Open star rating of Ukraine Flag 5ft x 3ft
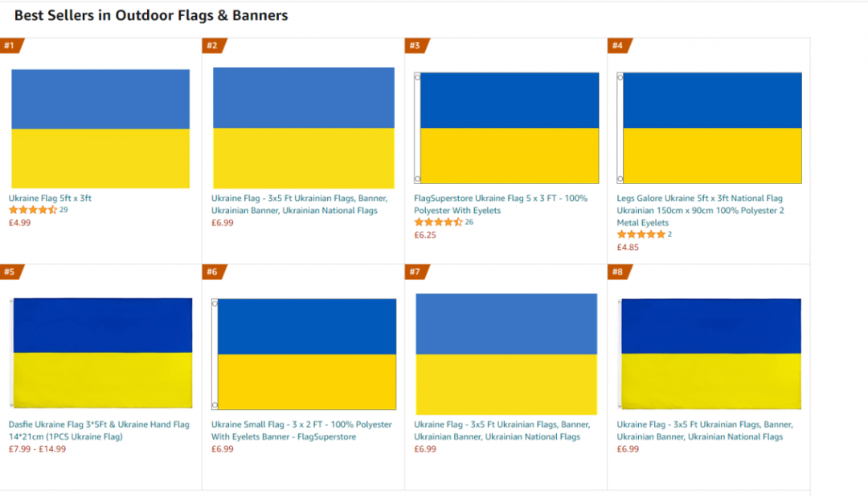Screen dimensions: 868x496 (x=33, y=210)
